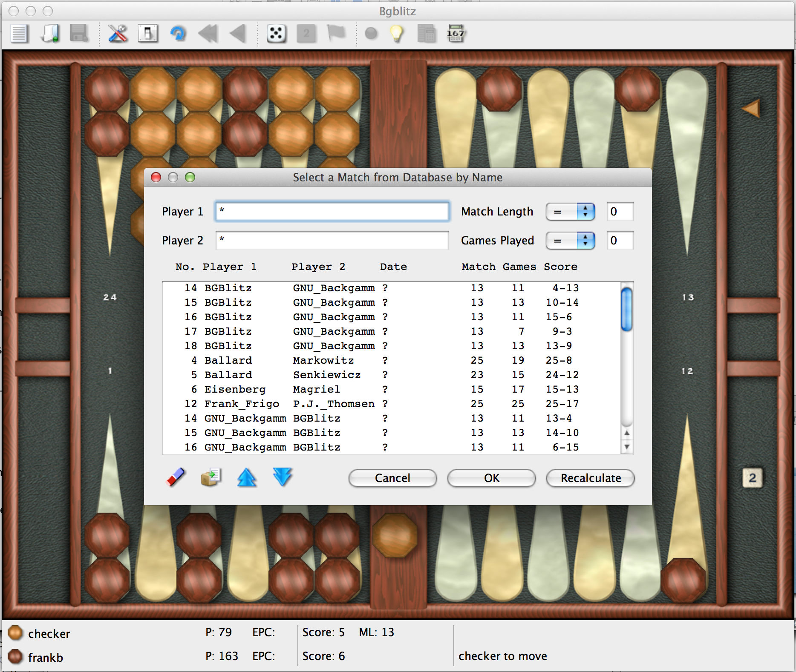Click the light switch toolbar icon
Screen dimensions: 796x672
point(148,34)
